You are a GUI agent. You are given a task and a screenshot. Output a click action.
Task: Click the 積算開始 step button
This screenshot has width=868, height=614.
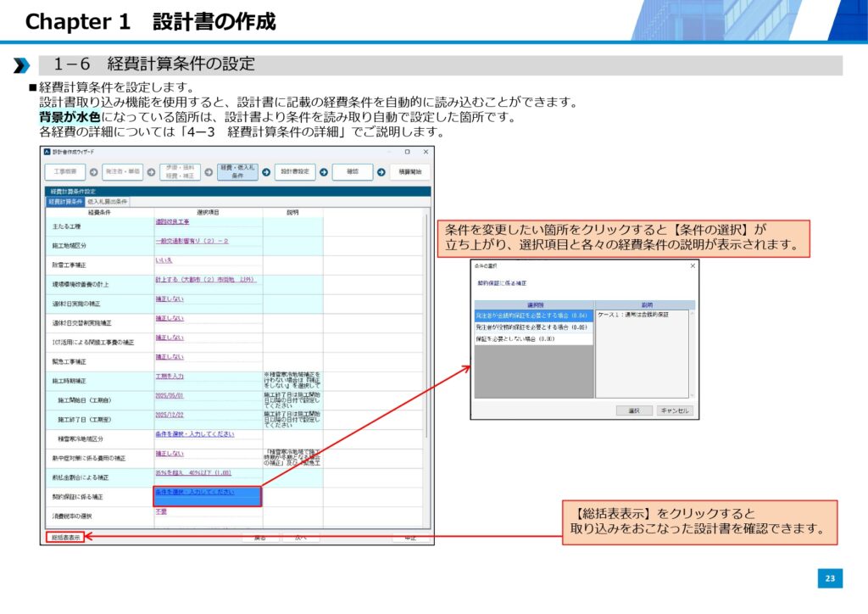(409, 171)
